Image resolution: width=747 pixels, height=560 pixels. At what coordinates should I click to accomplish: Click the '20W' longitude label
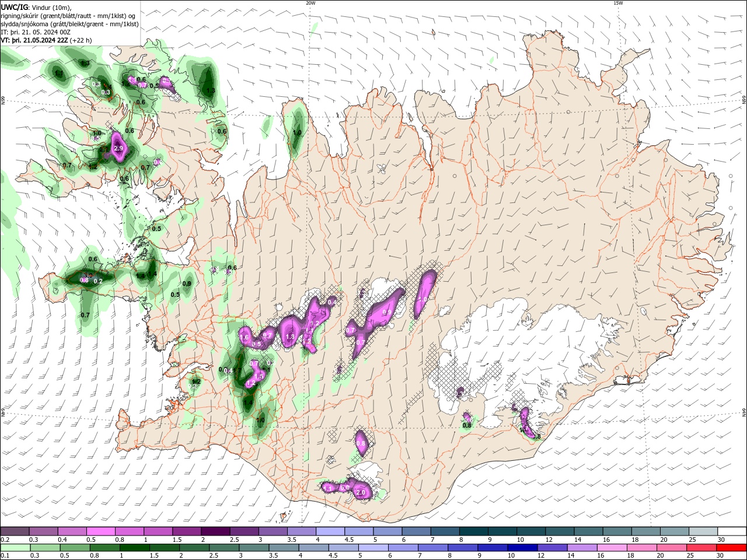point(310,3)
